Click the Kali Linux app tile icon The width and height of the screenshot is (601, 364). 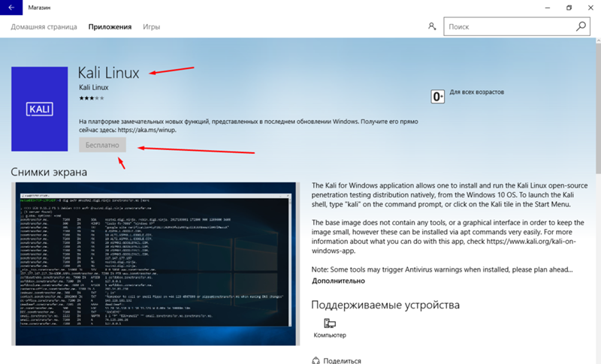pyautogui.click(x=40, y=109)
